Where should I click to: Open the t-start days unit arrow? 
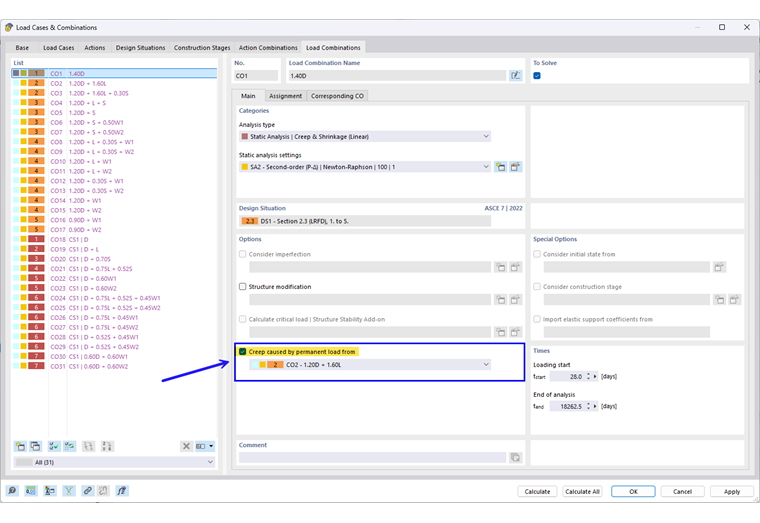click(595, 376)
